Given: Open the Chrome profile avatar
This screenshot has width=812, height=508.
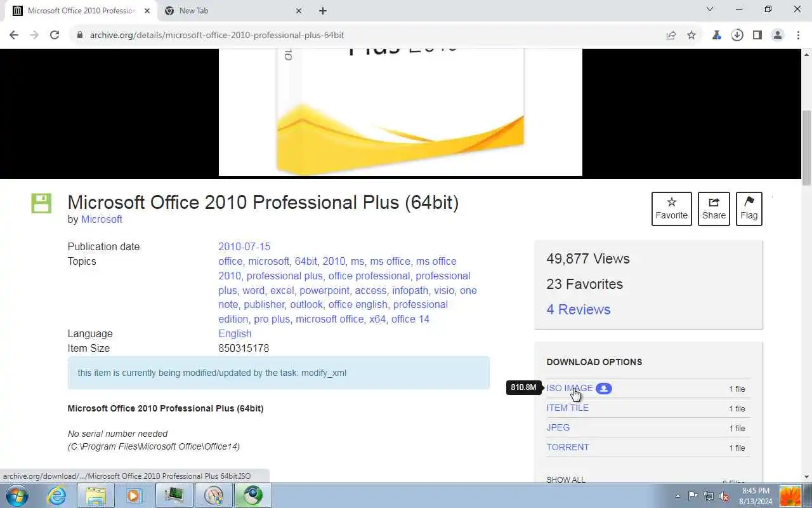Looking at the screenshot, I should [x=778, y=35].
